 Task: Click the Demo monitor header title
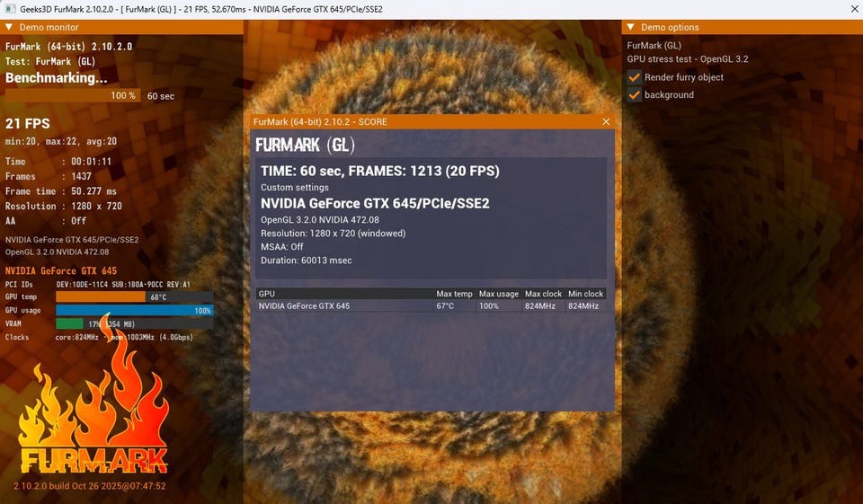pos(49,27)
